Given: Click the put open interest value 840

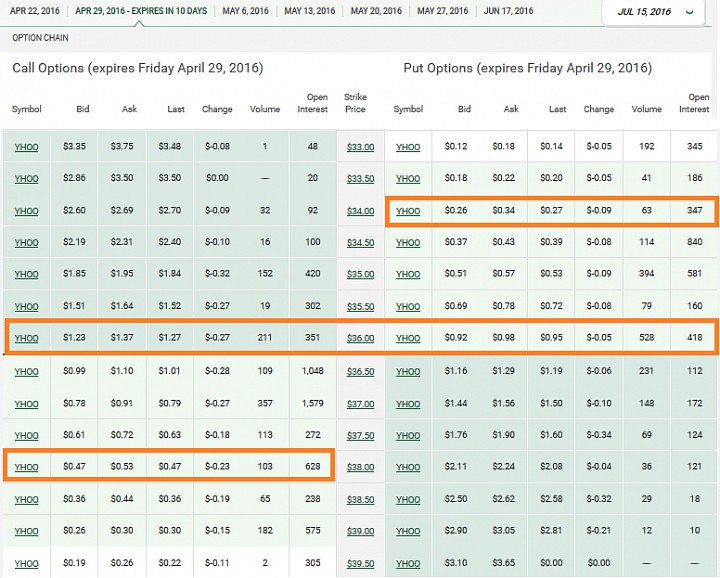Looking at the screenshot, I should pyautogui.click(x=695, y=242).
